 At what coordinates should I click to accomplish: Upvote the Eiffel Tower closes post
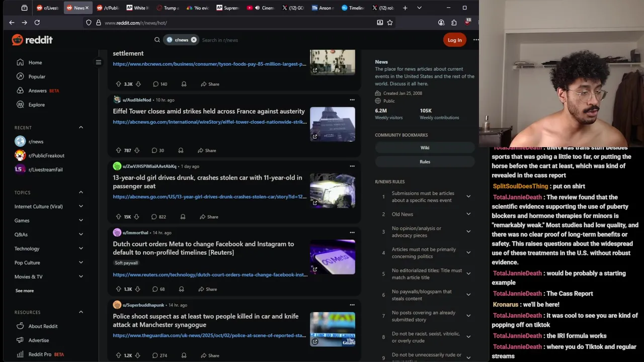click(x=118, y=150)
